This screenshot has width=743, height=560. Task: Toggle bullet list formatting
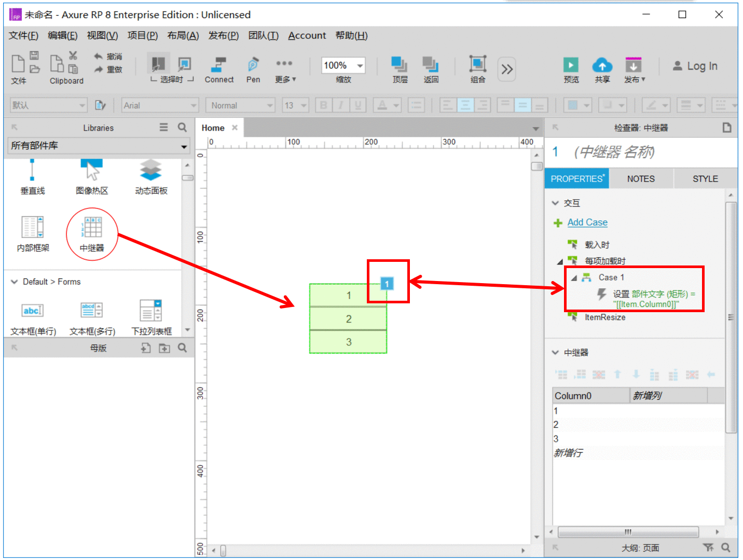click(x=416, y=105)
